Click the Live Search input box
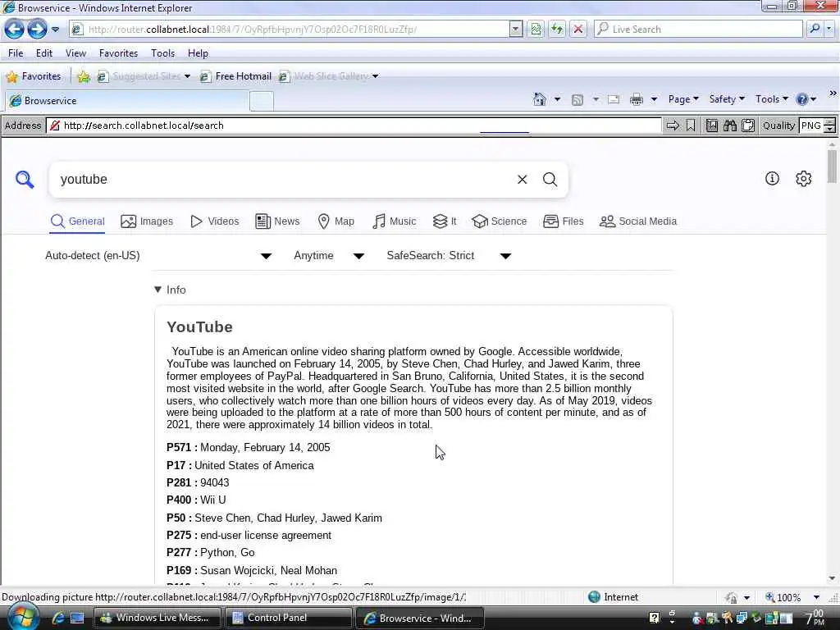 click(x=698, y=30)
